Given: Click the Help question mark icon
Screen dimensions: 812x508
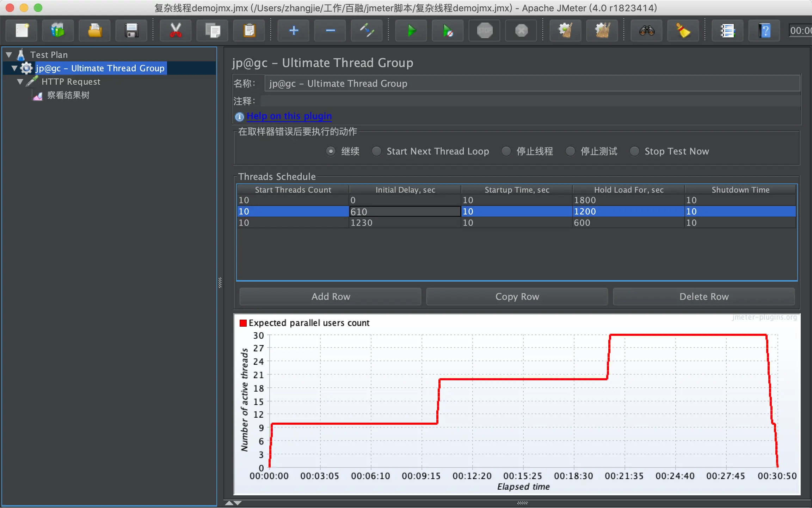Looking at the screenshot, I should pyautogui.click(x=764, y=31).
